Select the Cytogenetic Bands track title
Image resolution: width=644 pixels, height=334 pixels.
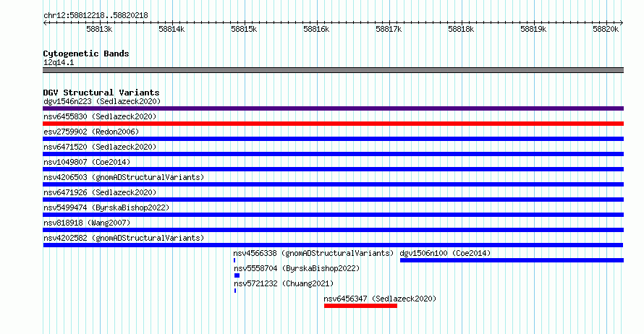click(x=86, y=53)
